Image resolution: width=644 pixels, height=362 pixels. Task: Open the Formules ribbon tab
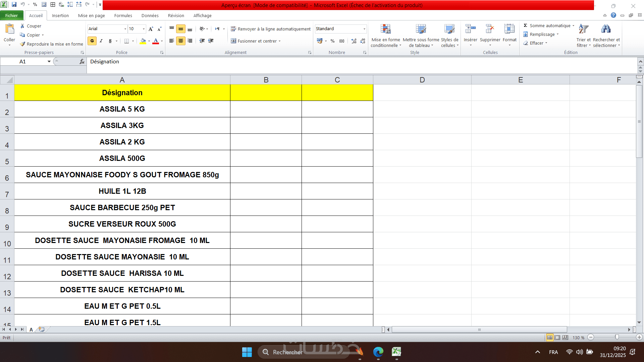pos(123,16)
